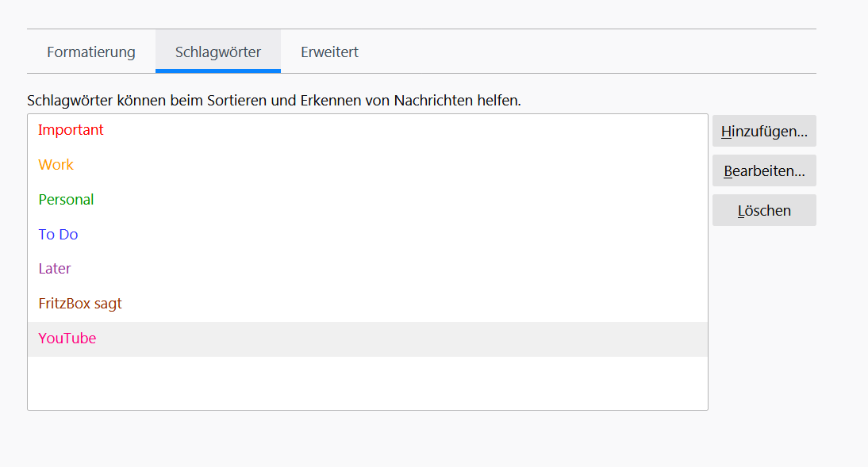
Task: Click empty space below YouTube in tag list
Action: 367,383
